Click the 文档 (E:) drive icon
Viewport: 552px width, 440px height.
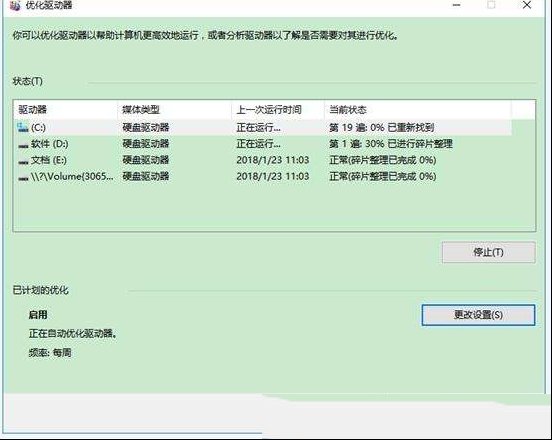pos(23,162)
